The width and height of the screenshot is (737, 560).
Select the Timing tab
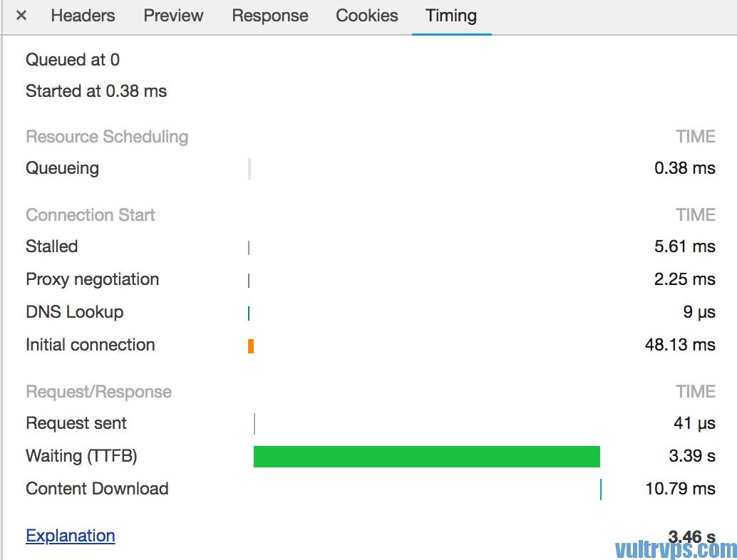click(x=451, y=16)
